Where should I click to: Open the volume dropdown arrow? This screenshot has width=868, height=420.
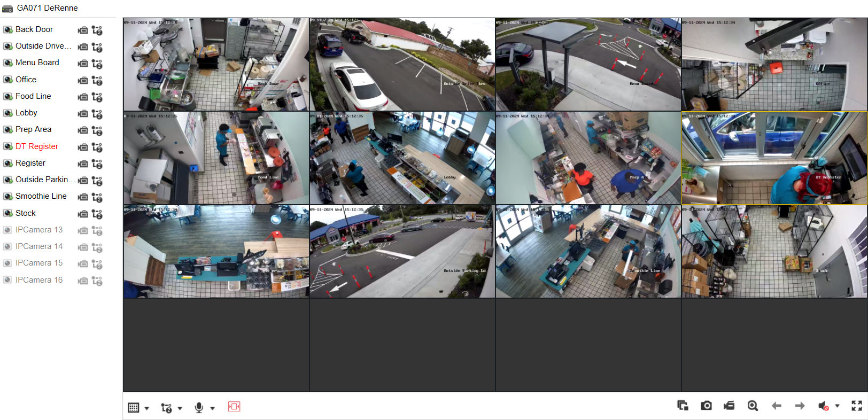pos(837,406)
